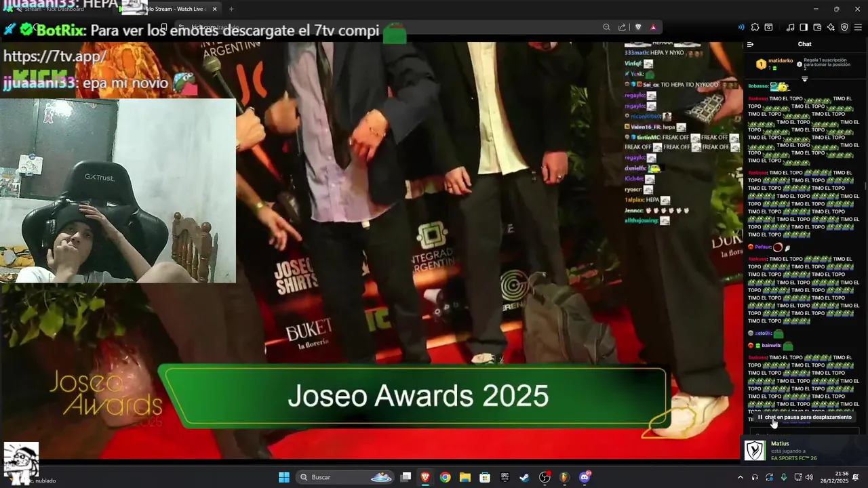Viewport: 868px width, 488px height.
Task: Open the browser hamburger main menu
Action: 858,27
